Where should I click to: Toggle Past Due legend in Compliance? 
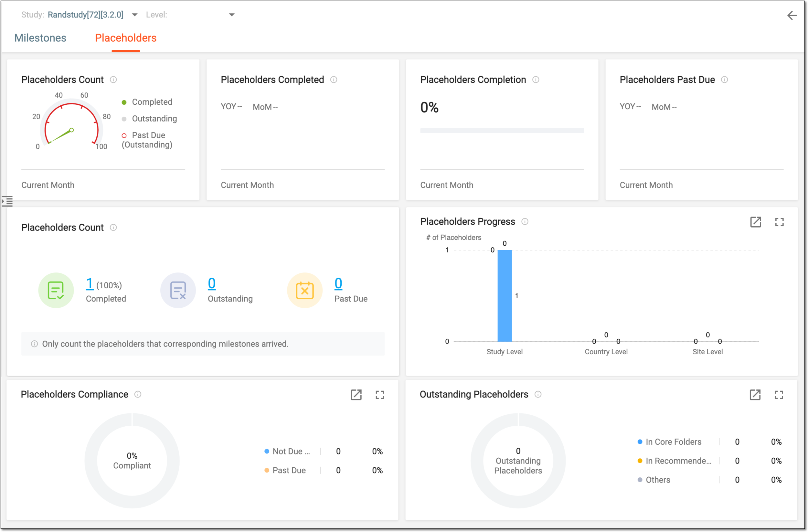coord(285,470)
